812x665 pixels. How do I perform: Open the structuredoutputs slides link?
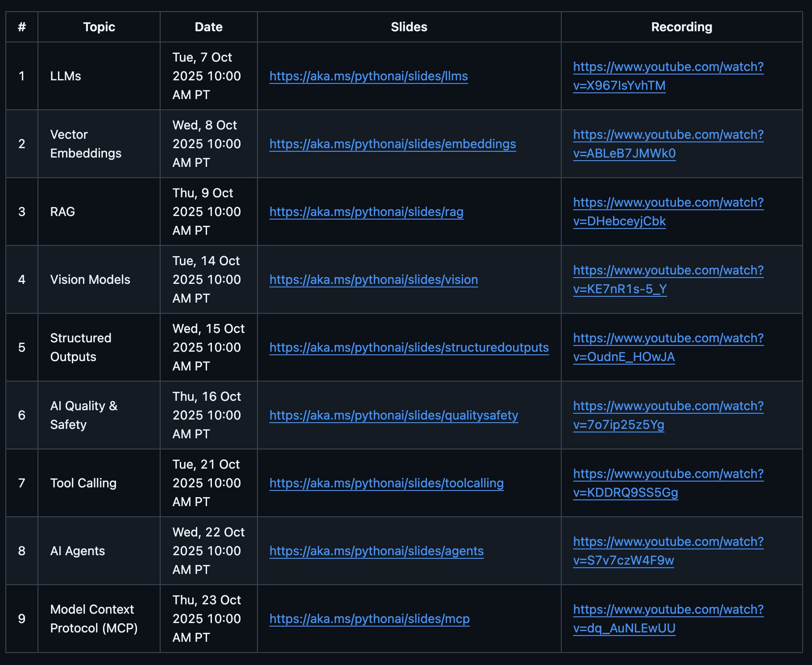pyautogui.click(x=409, y=348)
